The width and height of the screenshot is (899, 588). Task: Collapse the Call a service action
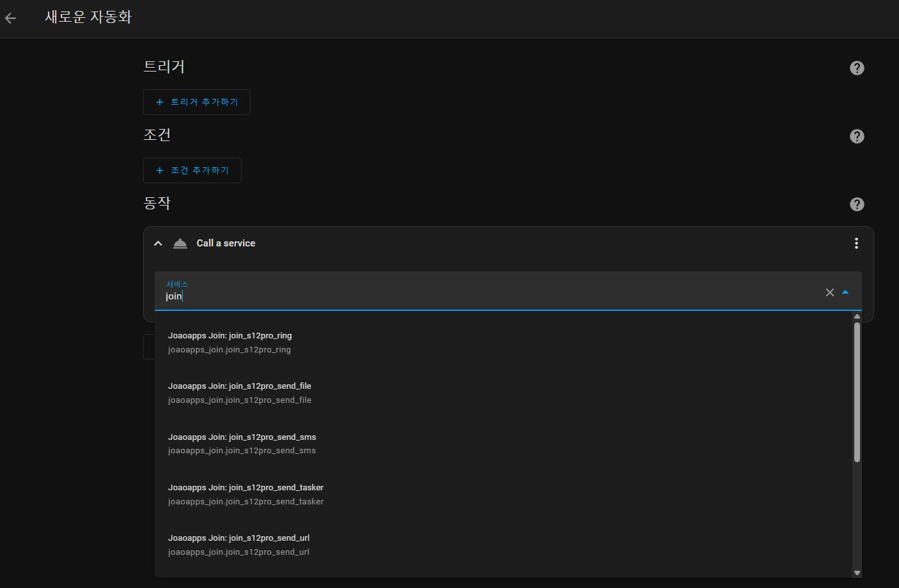158,243
